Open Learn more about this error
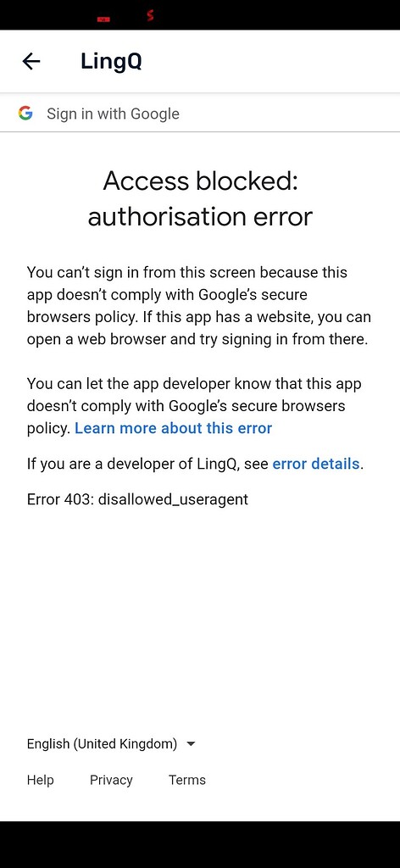The height and width of the screenshot is (868, 400). tap(173, 428)
